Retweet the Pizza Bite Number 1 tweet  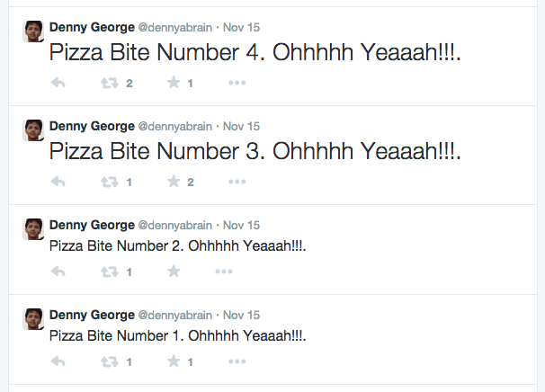[x=110, y=362]
